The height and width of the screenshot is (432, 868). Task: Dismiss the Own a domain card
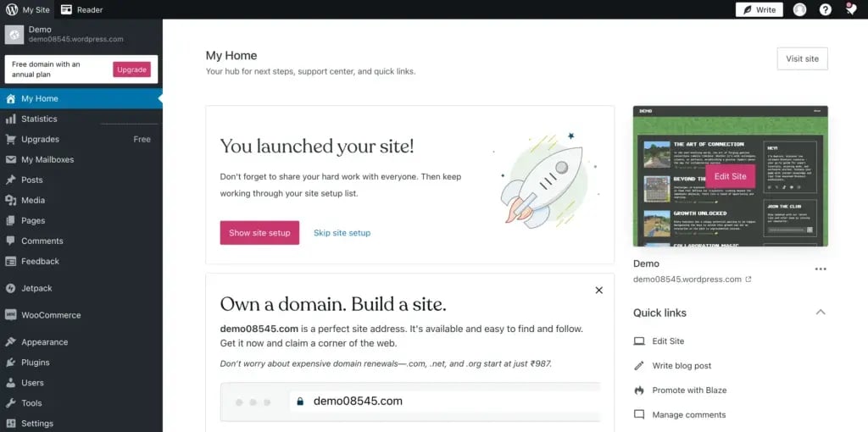pos(598,291)
